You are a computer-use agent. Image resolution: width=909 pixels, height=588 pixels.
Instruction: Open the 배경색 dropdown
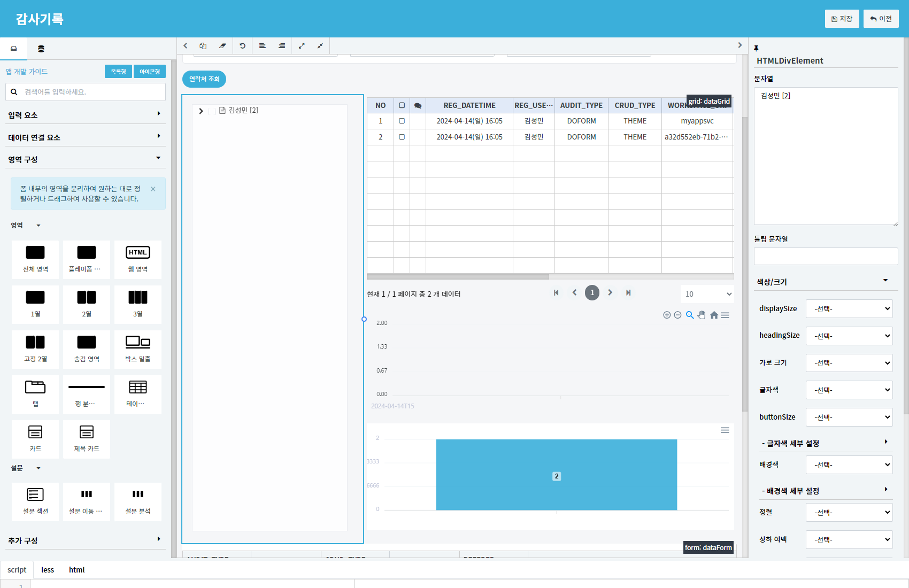(x=849, y=465)
